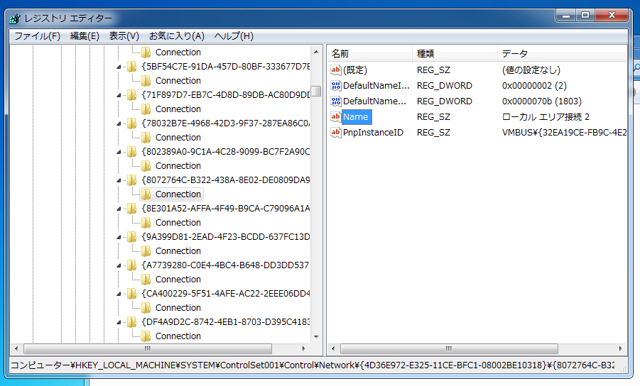Collapse the {78032B7E-4968 key
640x386 pixels.
coord(119,123)
